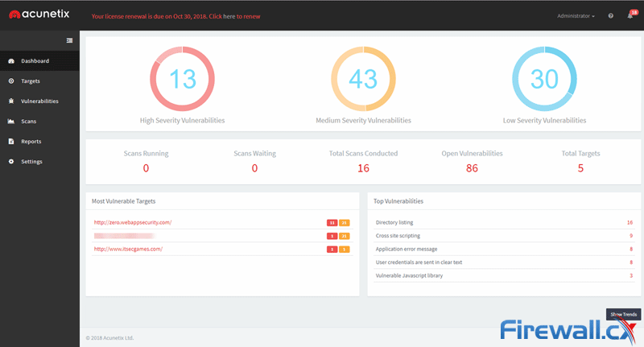Image resolution: width=644 pixels, height=347 pixels.
Task: Click Total Scans Conducted value 16
Action: 364,168
